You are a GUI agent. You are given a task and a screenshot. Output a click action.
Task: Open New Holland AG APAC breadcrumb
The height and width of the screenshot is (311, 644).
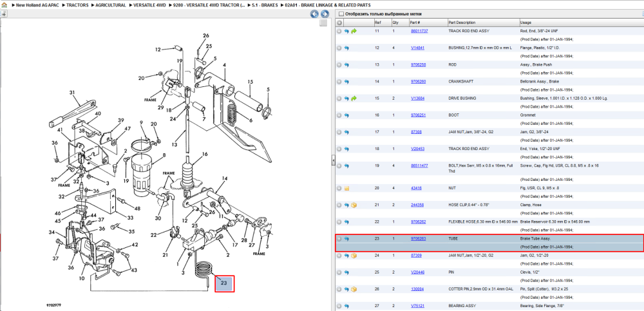pos(38,5)
